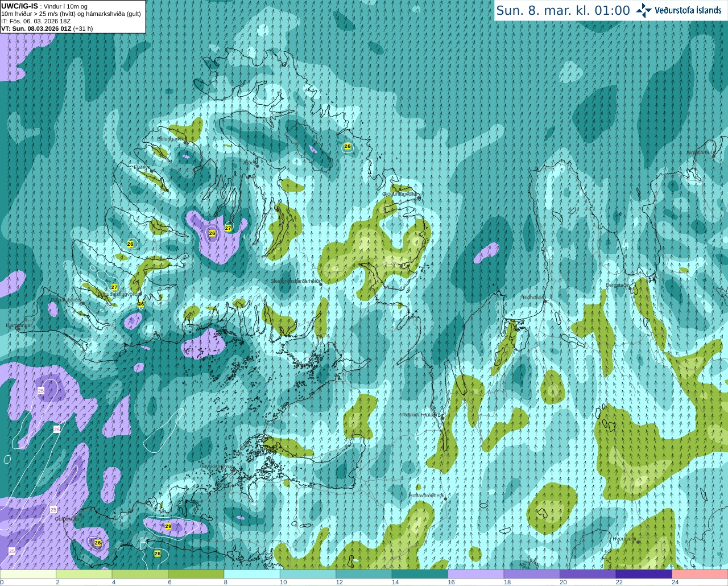Click the legend value 16
728x586 pixels.
pyautogui.click(x=451, y=582)
